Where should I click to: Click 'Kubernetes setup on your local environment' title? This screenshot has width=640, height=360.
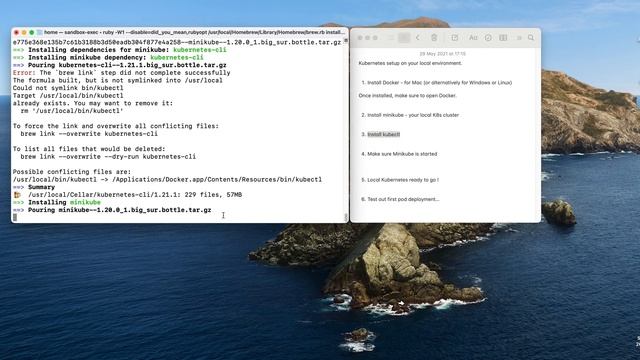pyautogui.click(x=410, y=63)
